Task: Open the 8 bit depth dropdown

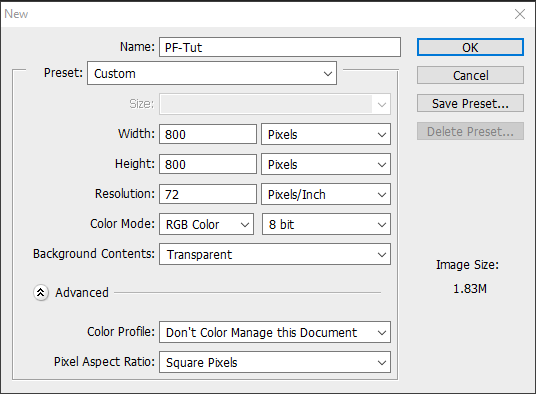Action: click(326, 224)
